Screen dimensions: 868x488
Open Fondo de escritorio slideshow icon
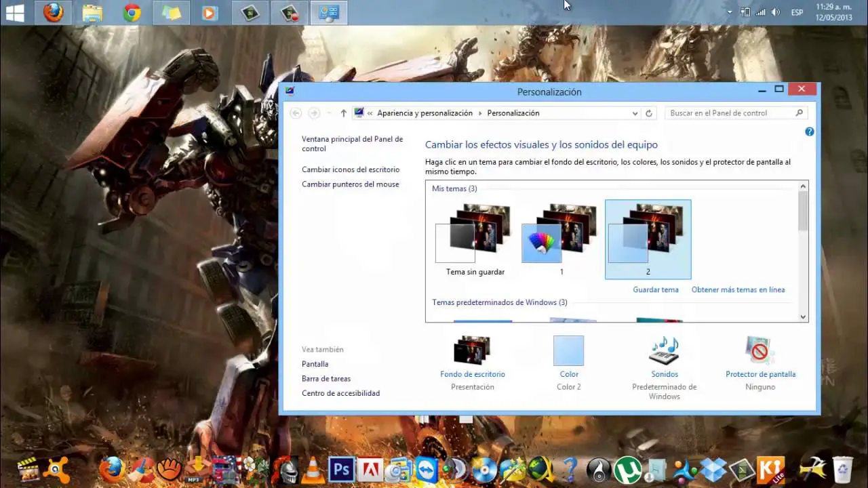[x=472, y=350]
